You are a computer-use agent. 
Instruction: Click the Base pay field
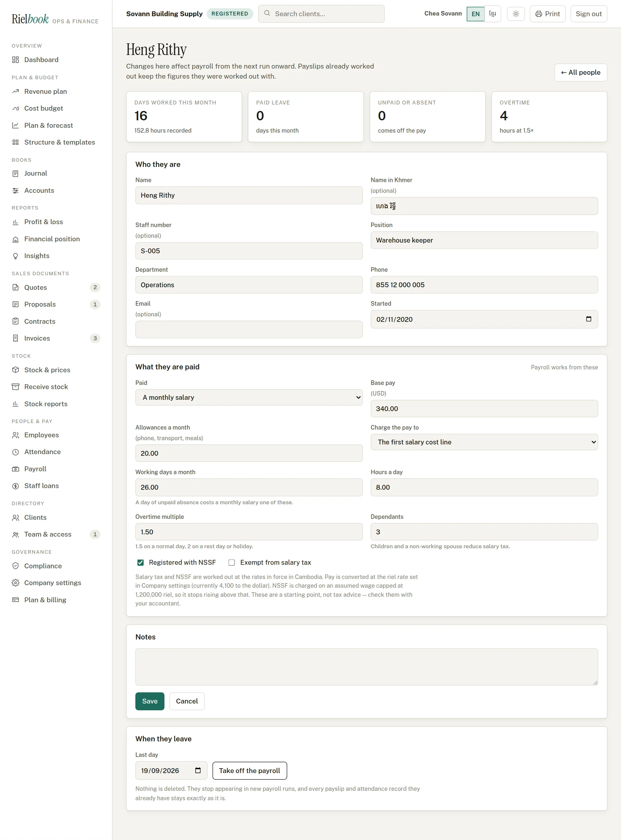(484, 409)
